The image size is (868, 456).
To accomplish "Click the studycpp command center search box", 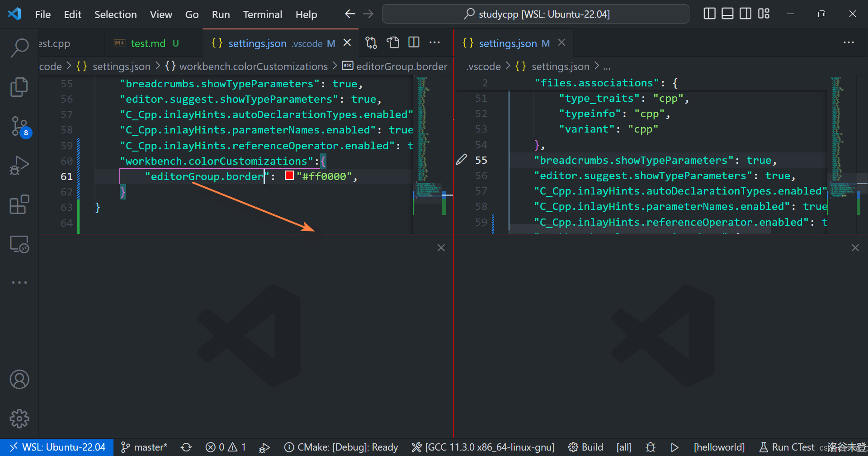I will (x=536, y=14).
